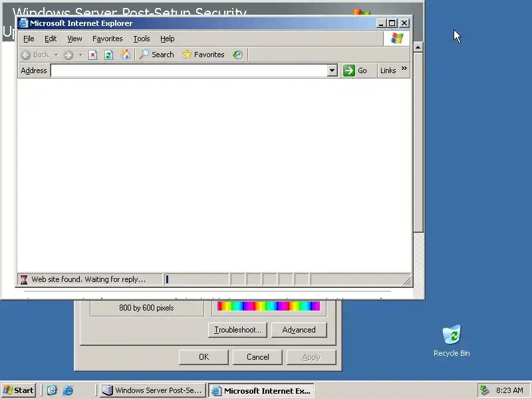Viewport: 532px width, 399px height.
Task: Click the window resize grip in IE status bar
Action: (x=406, y=281)
